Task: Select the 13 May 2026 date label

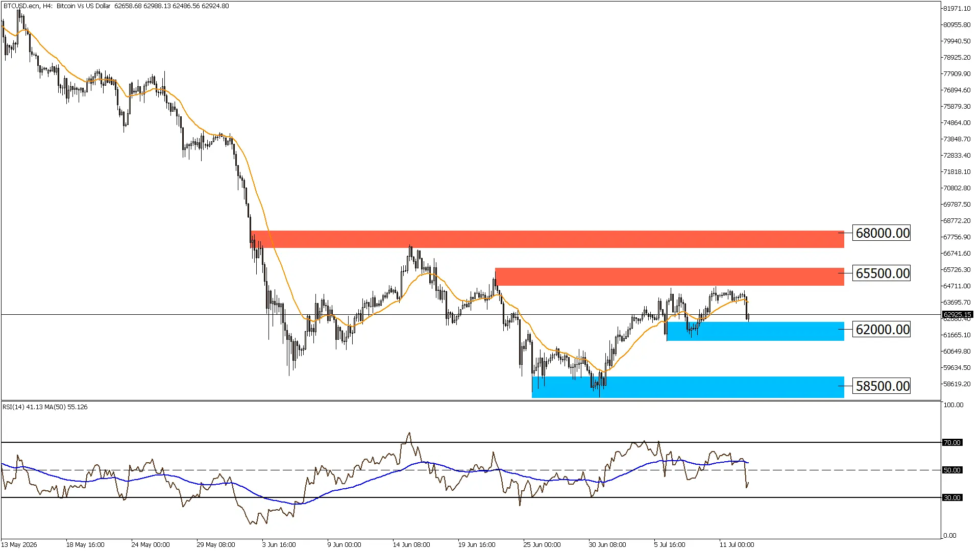Action: (x=19, y=545)
